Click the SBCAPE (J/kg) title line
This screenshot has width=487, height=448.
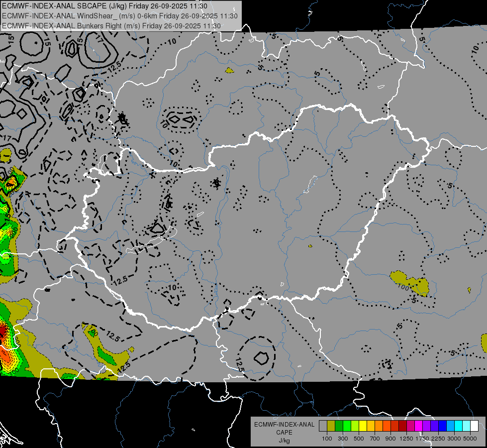(104, 6)
